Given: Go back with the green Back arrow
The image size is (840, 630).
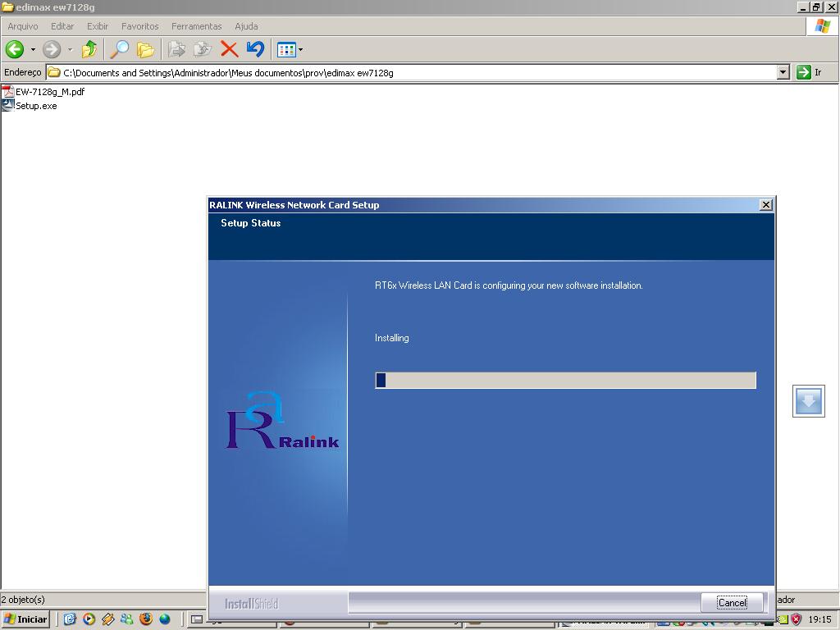Looking at the screenshot, I should pyautogui.click(x=15, y=49).
